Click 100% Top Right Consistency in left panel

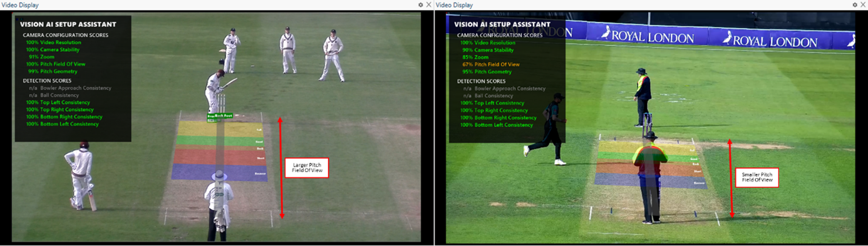(59, 110)
